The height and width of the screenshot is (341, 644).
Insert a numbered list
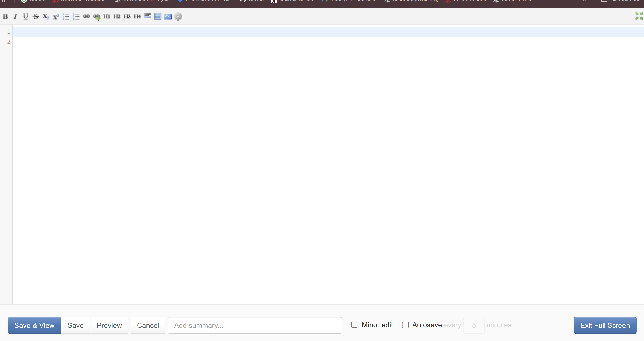76,16
